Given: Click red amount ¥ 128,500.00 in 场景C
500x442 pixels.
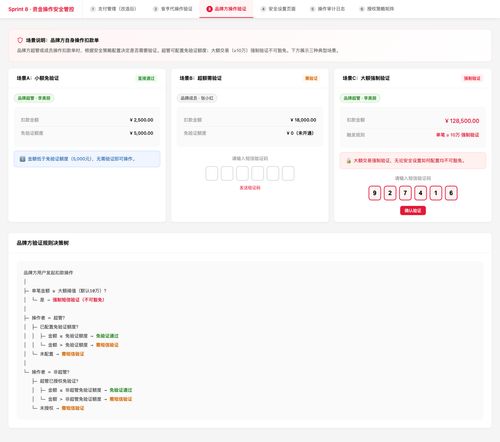Looking at the screenshot, I should [x=462, y=121].
